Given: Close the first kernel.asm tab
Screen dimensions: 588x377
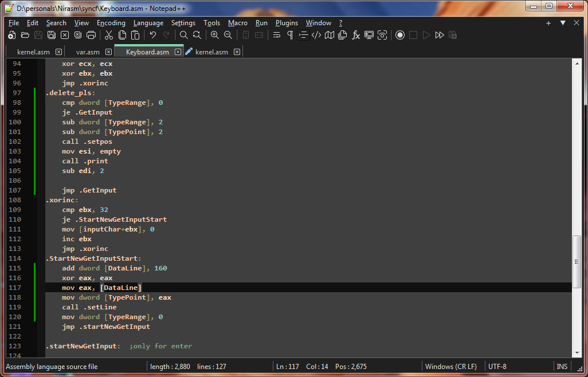Looking at the screenshot, I should [x=58, y=52].
